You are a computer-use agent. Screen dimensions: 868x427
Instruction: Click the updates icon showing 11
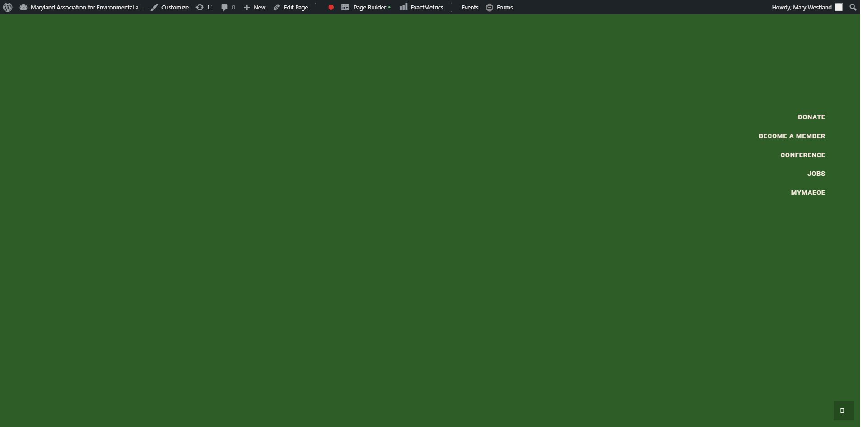point(204,7)
